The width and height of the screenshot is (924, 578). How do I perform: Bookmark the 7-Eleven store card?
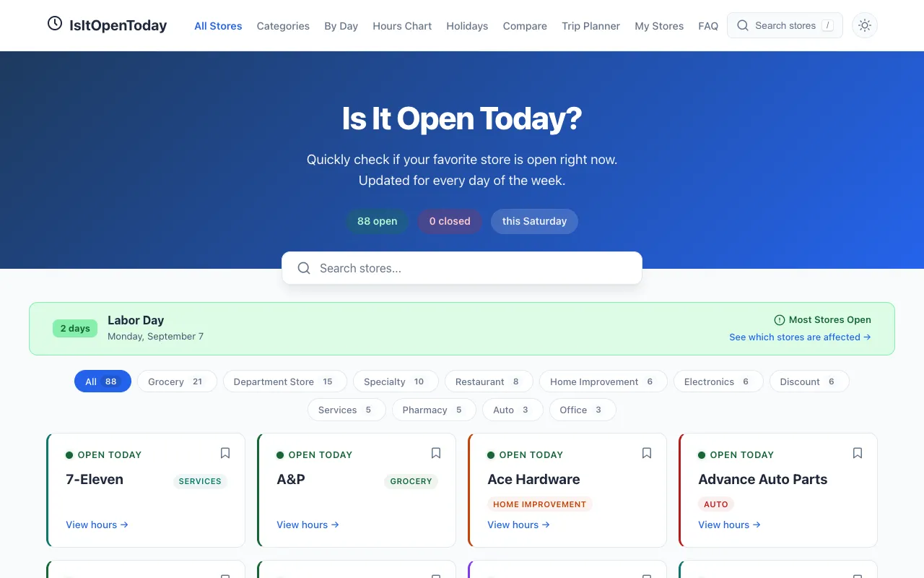[x=225, y=453]
